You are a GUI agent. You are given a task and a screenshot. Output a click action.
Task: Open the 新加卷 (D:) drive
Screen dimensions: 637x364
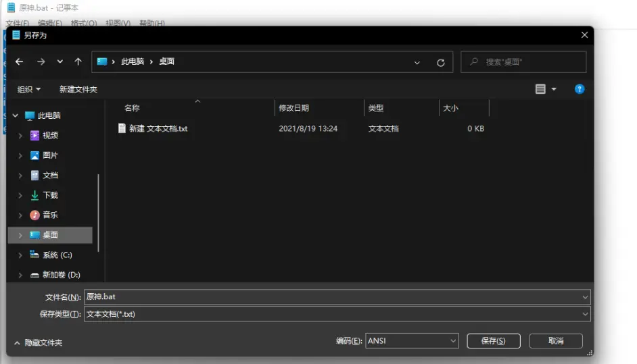55,275
